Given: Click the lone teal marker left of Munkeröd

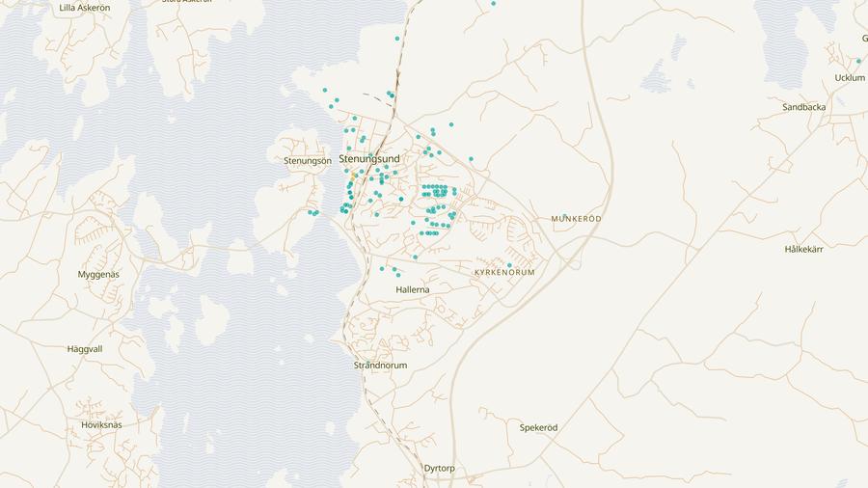Looking at the screenshot, I should coord(471,159).
